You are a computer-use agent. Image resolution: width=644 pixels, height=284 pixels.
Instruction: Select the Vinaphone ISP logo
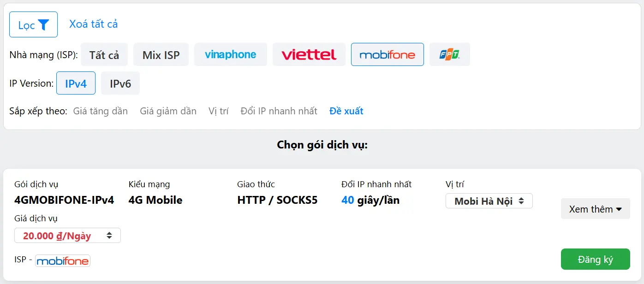pos(230,54)
